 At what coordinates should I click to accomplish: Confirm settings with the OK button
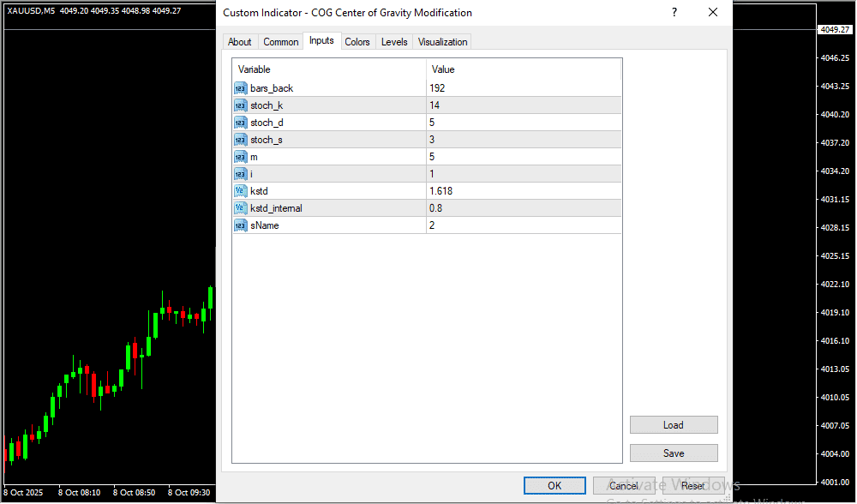[x=554, y=486]
